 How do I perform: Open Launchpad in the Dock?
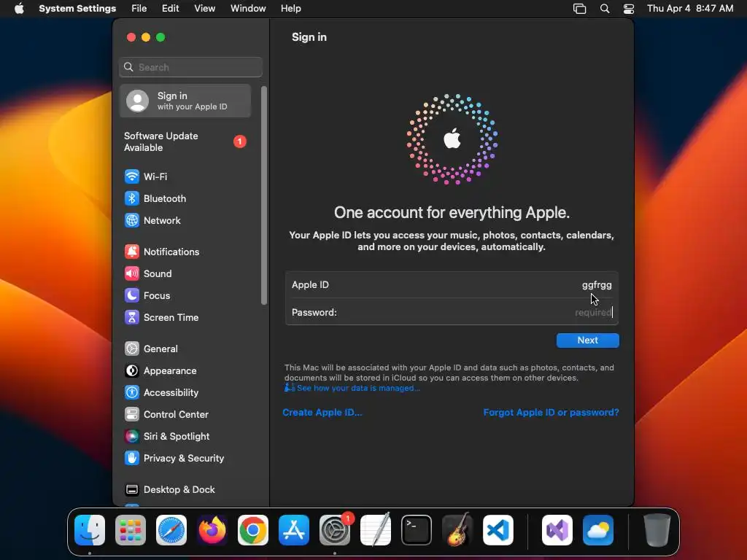point(131,530)
